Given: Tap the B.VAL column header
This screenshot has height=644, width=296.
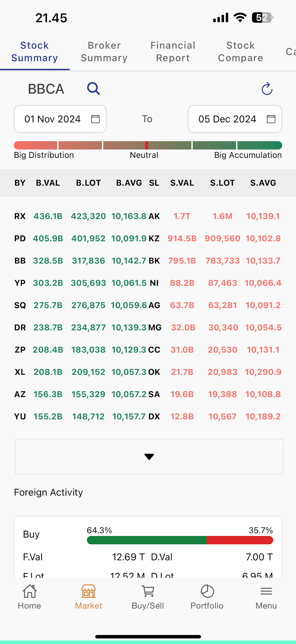Looking at the screenshot, I should click(x=48, y=183).
